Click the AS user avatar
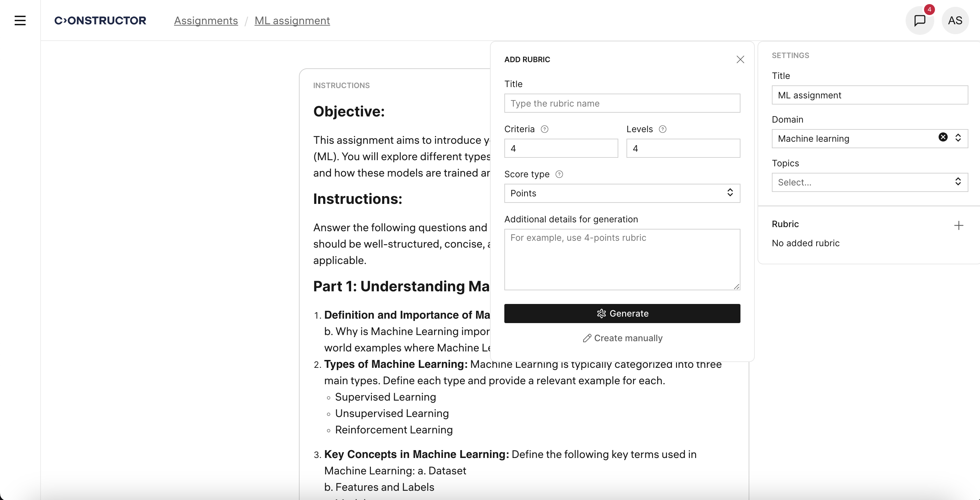 pyautogui.click(x=955, y=20)
